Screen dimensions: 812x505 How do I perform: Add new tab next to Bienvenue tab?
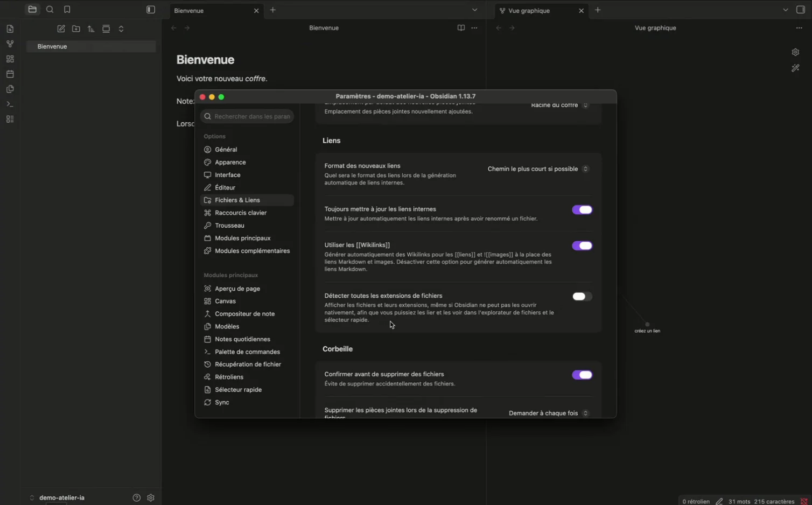pyautogui.click(x=273, y=10)
